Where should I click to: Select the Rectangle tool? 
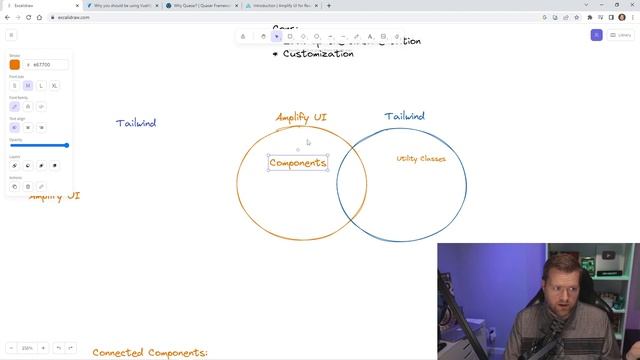pos(290,37)
